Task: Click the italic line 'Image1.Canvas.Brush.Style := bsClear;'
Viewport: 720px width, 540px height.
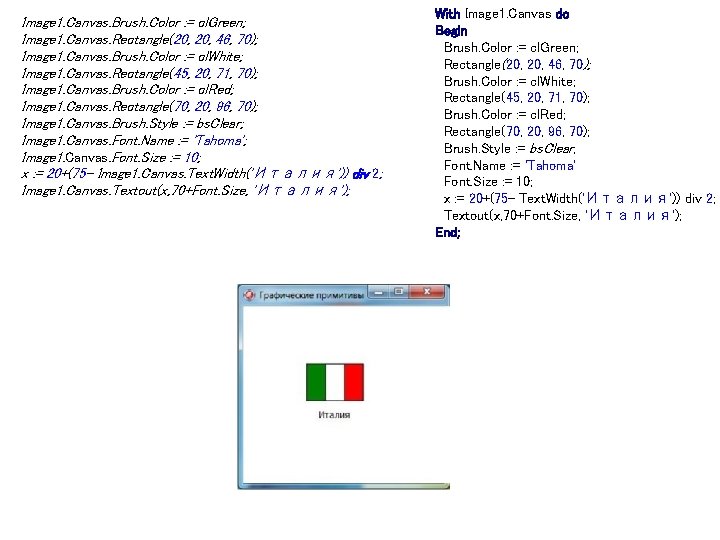Action: coord(133,124)
